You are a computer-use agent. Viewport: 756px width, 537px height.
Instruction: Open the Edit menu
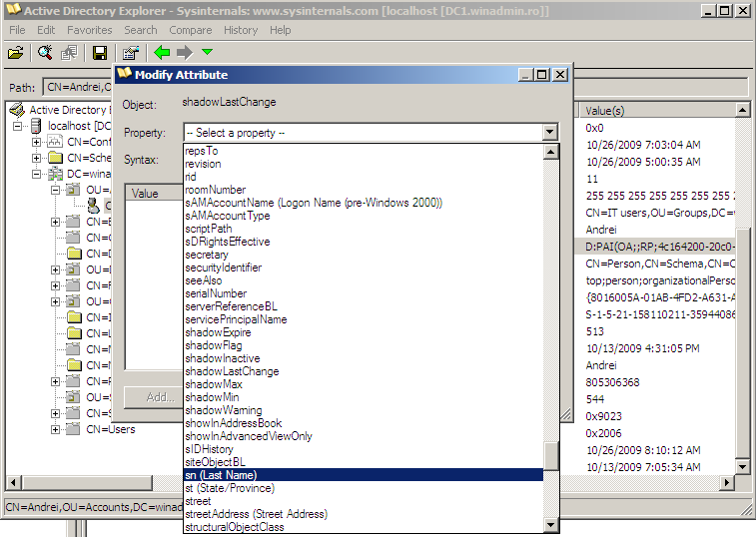46,30
